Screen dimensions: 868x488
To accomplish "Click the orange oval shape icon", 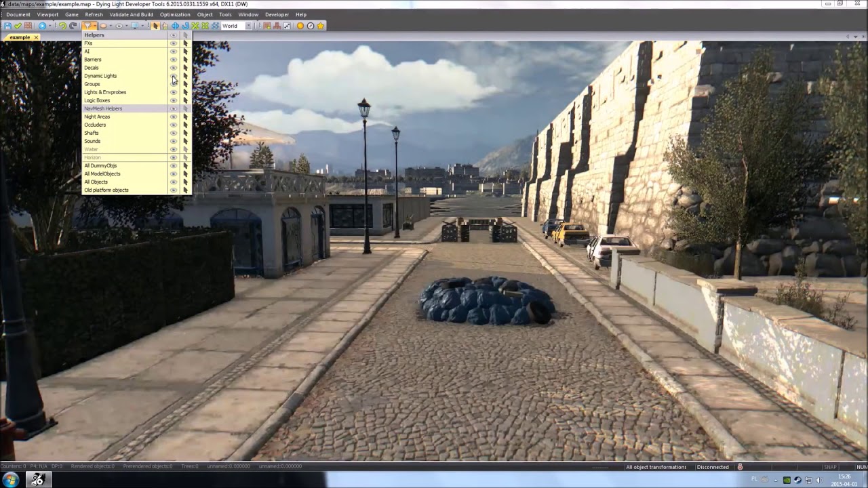I will 103,26.
